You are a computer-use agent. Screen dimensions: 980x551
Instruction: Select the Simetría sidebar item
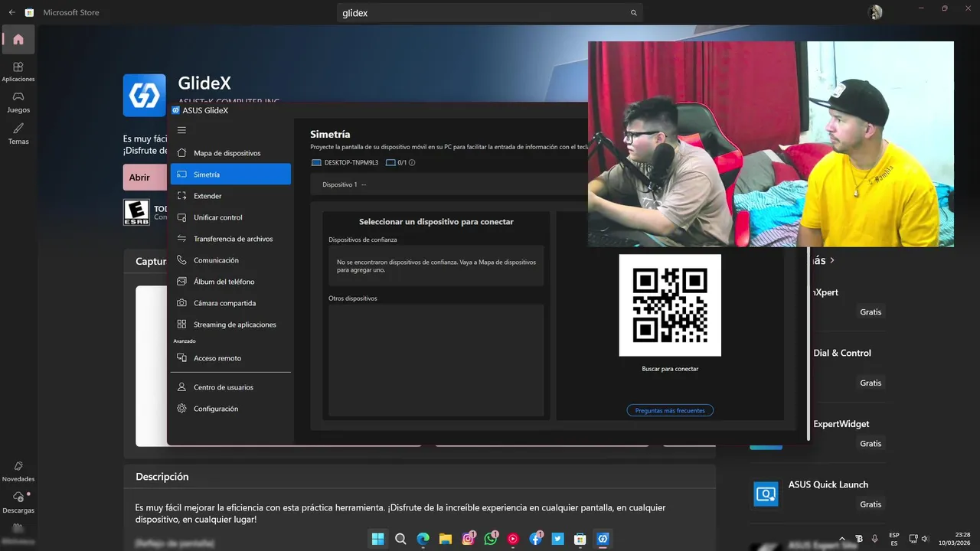point(230,174)
